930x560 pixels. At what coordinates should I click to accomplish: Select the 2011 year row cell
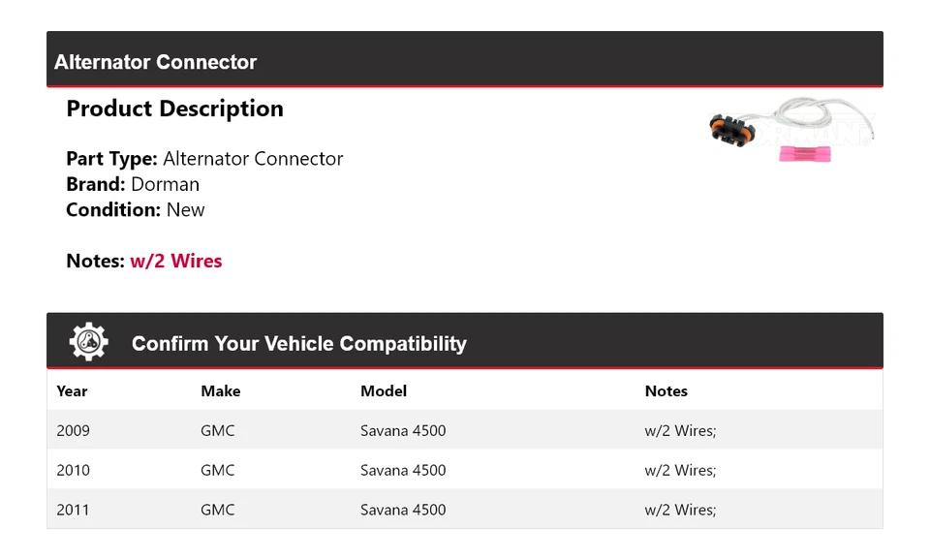pyautogui.click(x=73, y=510)
